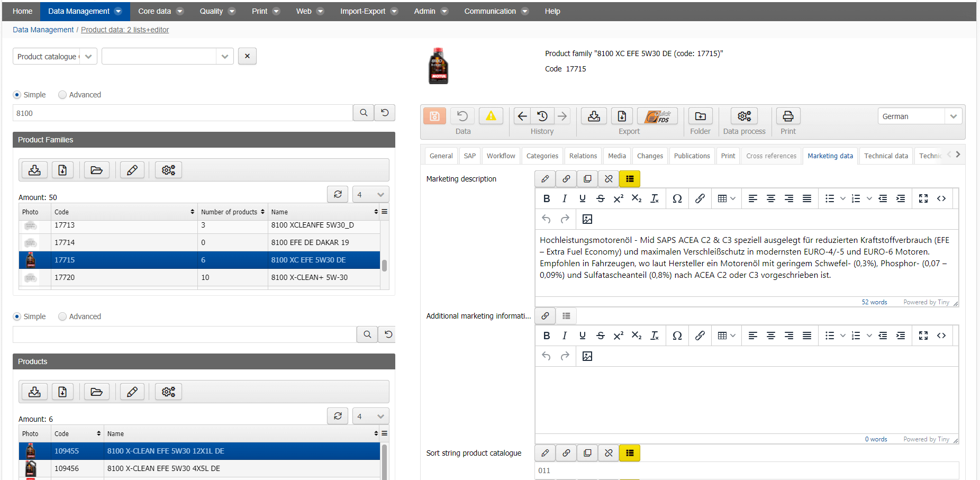Open the Media tab
The width and height of the screenshot is (980, 480).
(616, 156)
